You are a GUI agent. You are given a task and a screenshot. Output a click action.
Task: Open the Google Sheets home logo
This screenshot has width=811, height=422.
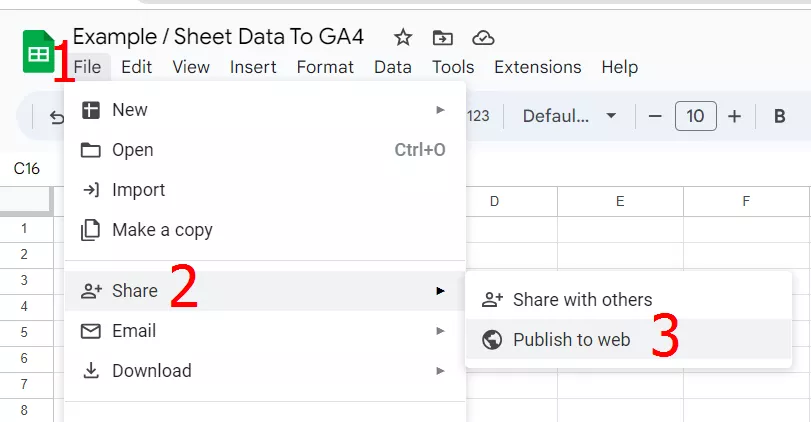tap(39, 52)
